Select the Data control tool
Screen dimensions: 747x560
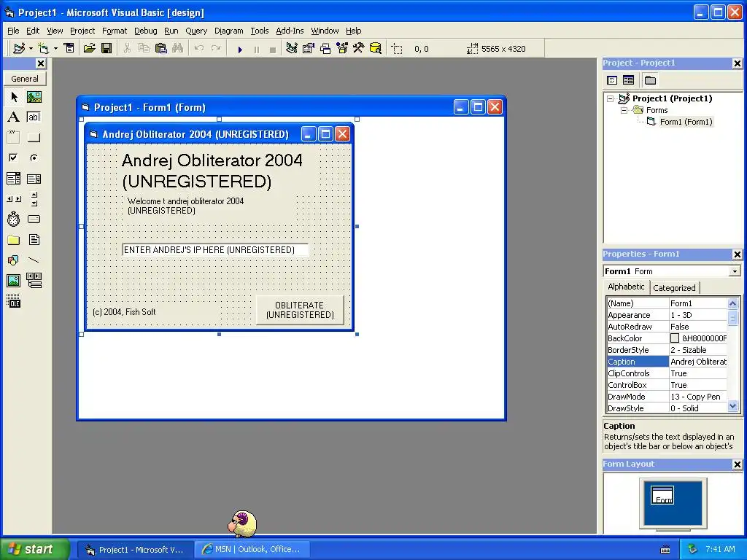[34, 281]
